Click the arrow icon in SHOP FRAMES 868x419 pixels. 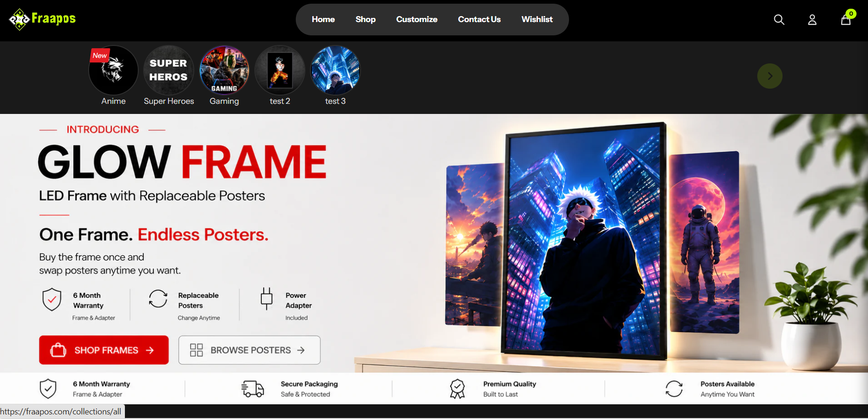click(150, 351)
